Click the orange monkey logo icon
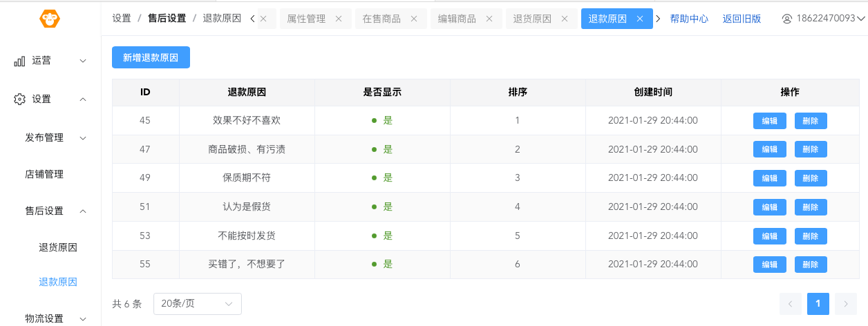The width and height of the screenshot is (868, 326). 50,19
